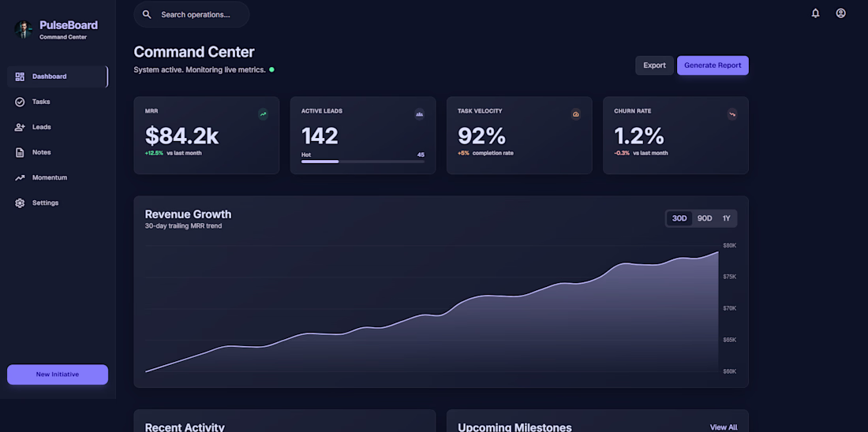The height and width of the screenshot is (432, 868).
Task: Click the 1.2% churn rate value
Action: pos(639,136)
